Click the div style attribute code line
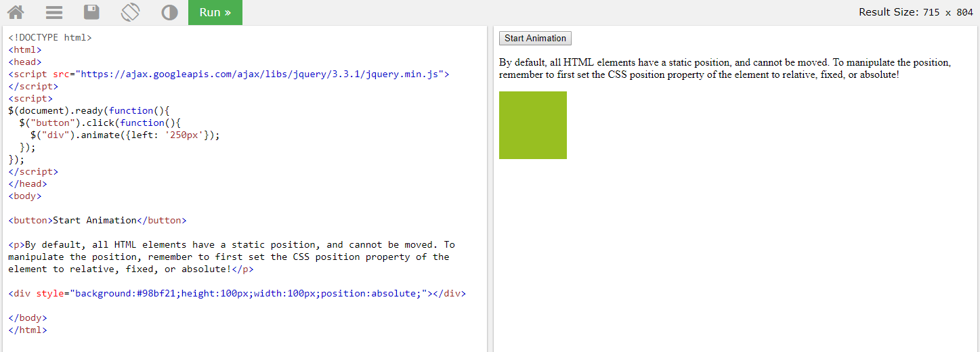The width and height of the screenshot is (980, 352). coord(237,294)
